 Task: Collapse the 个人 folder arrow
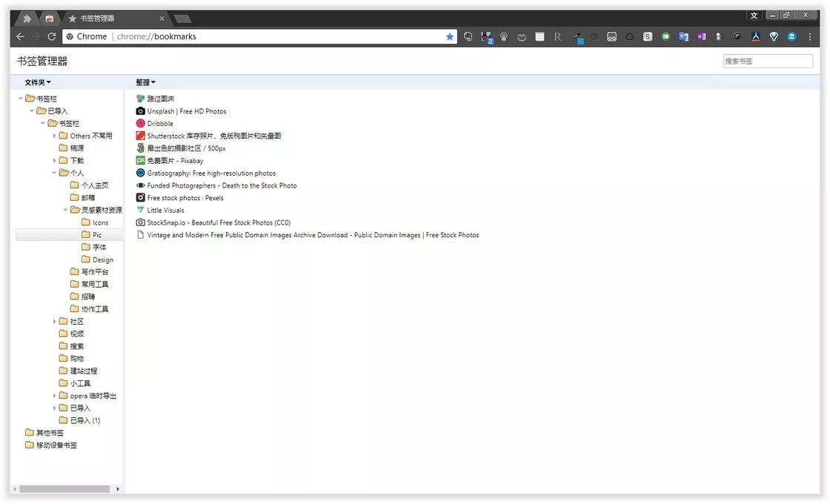tap(54, 173)
